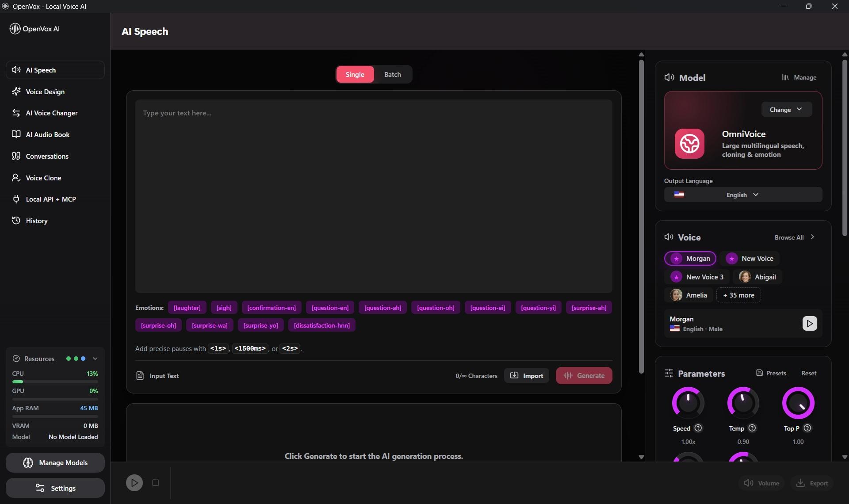849x504 pixels.
Task: Click the Generate button
Action: [584, 376]
